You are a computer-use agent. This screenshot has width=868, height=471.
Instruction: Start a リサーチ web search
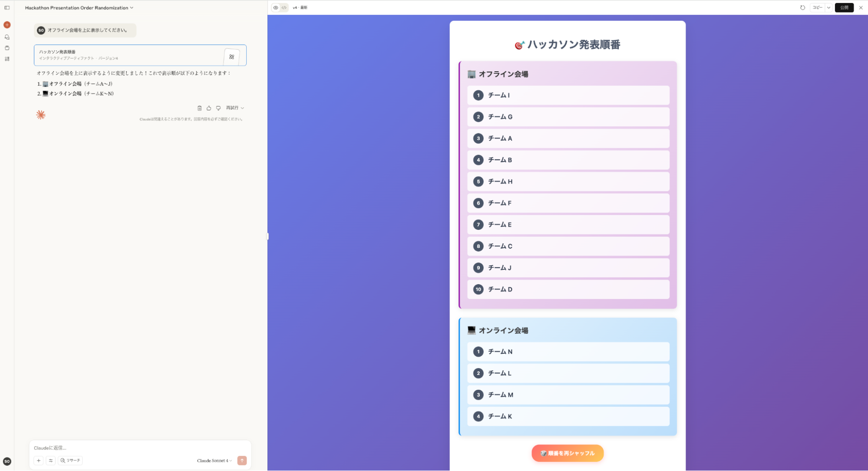click(x=70, y=460)
